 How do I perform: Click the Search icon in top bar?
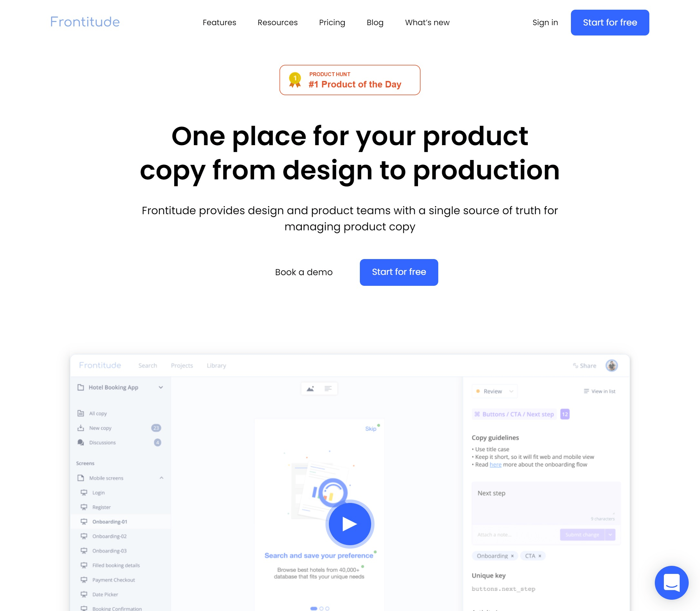click(147, 365)
